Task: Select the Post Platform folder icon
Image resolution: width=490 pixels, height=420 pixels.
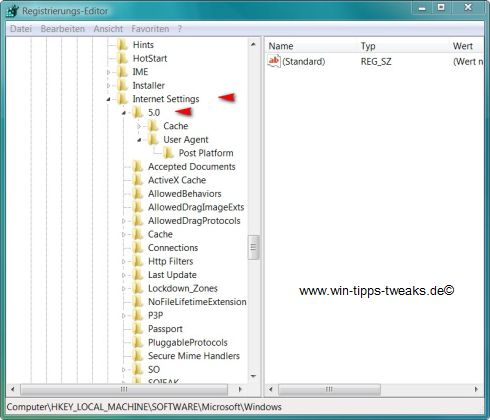Action: (168, 153)
